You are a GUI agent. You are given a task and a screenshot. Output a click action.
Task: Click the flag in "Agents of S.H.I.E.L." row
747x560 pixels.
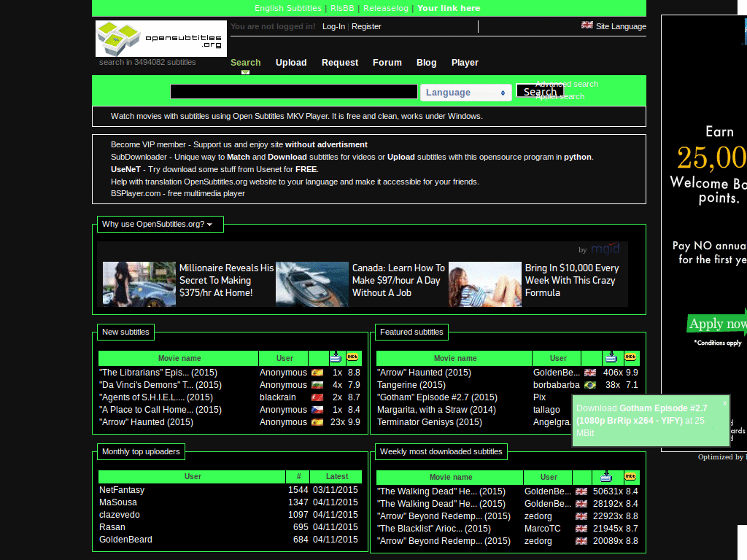(317, 397)
